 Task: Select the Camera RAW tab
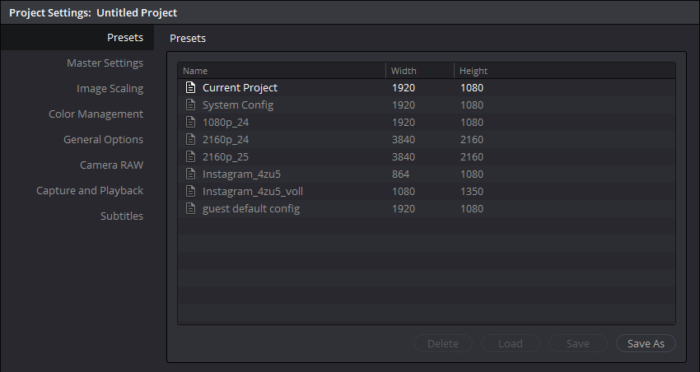[x=112, y=165]
